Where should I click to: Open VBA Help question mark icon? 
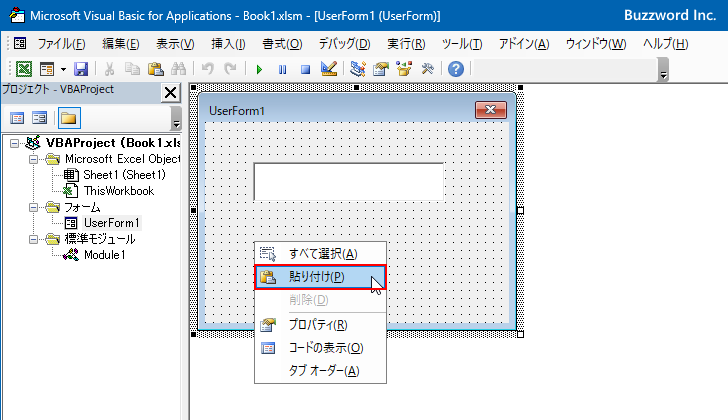(456, 69)
